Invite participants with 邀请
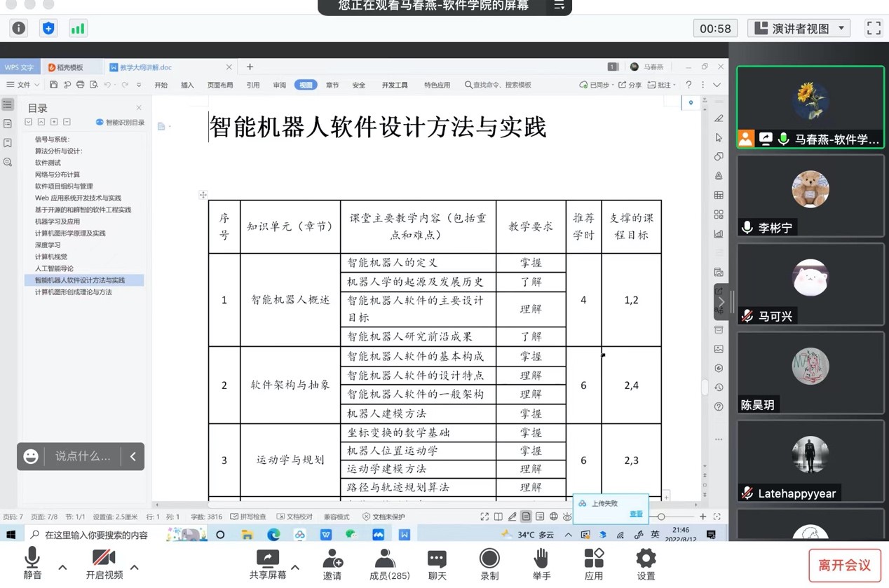The height and width of the screenshot is (588, 889). [332, 563]
